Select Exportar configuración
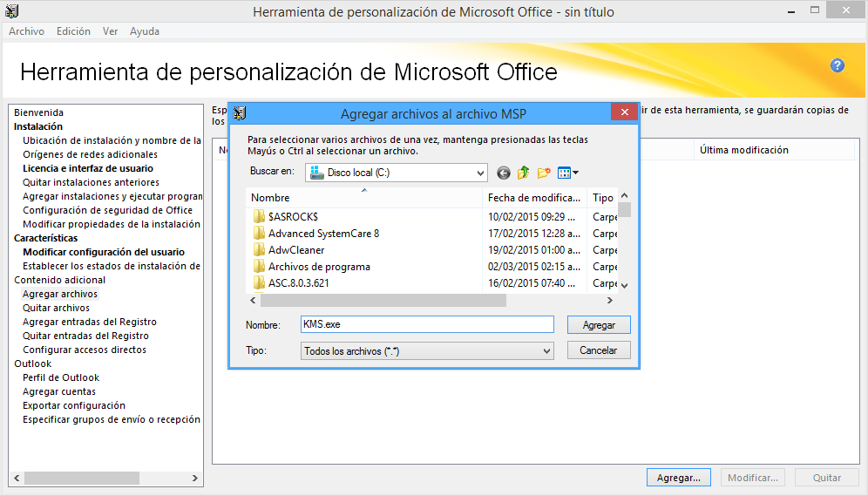 pyautogui.click(x=74, y=405)
